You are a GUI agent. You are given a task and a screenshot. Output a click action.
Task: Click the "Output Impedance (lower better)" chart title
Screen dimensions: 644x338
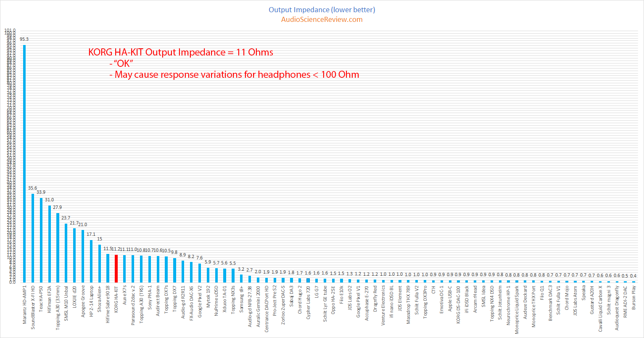tap(322, 9)
